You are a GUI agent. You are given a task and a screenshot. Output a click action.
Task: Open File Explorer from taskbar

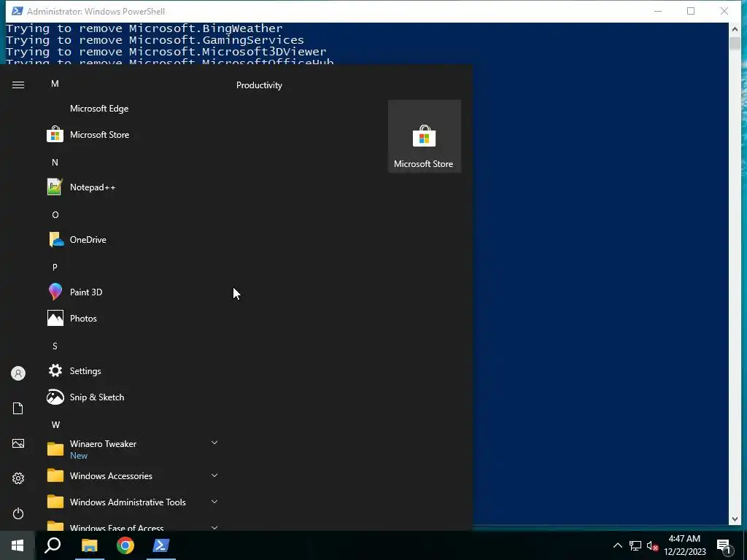(x=89, y=545)
